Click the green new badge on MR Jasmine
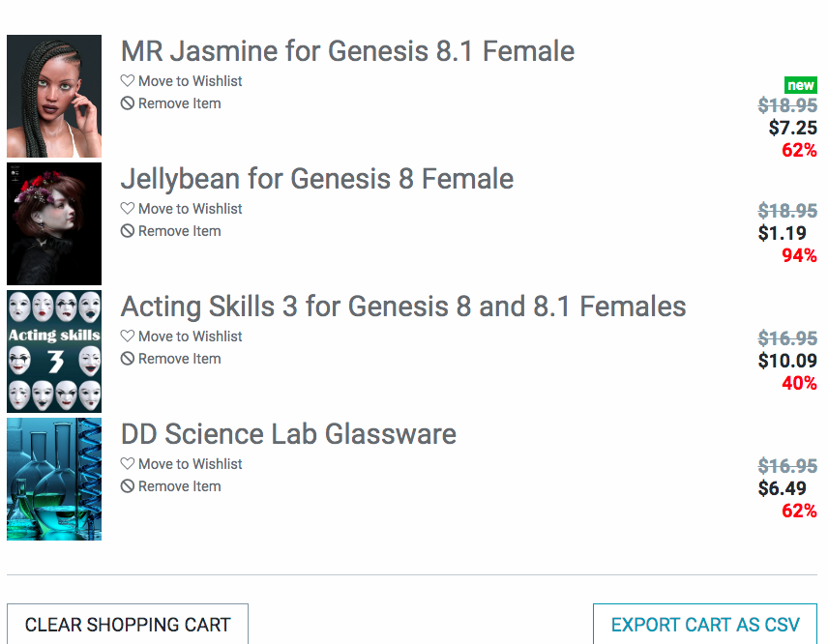 click(x=801, y=85)
